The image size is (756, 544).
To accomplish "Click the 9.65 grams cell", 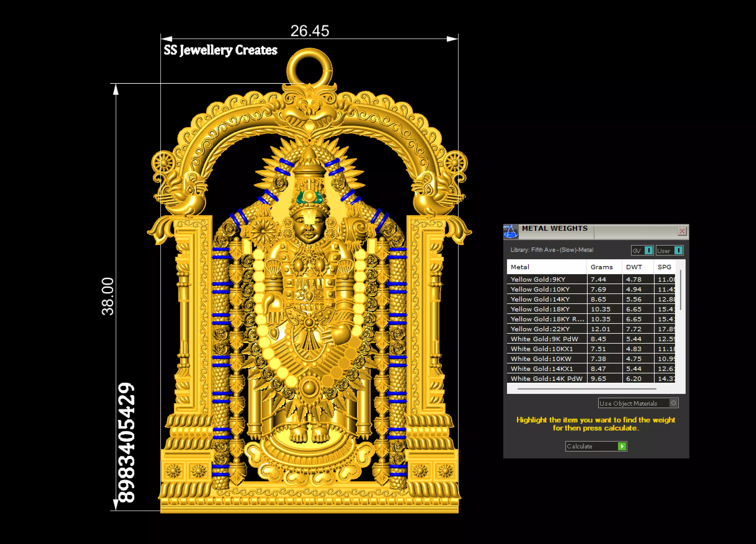I will pyautogui.click(x=604, y=379).
